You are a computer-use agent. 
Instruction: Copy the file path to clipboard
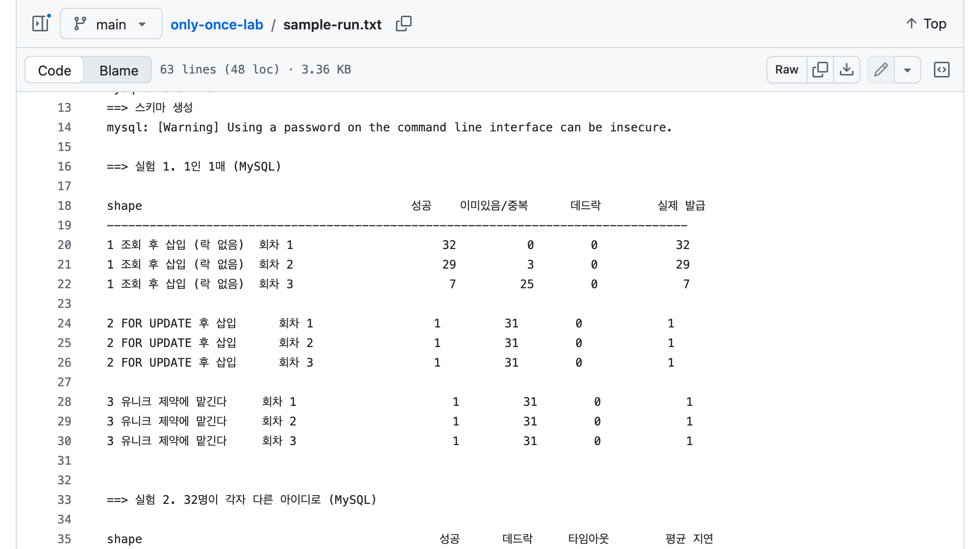pos(403,24)
